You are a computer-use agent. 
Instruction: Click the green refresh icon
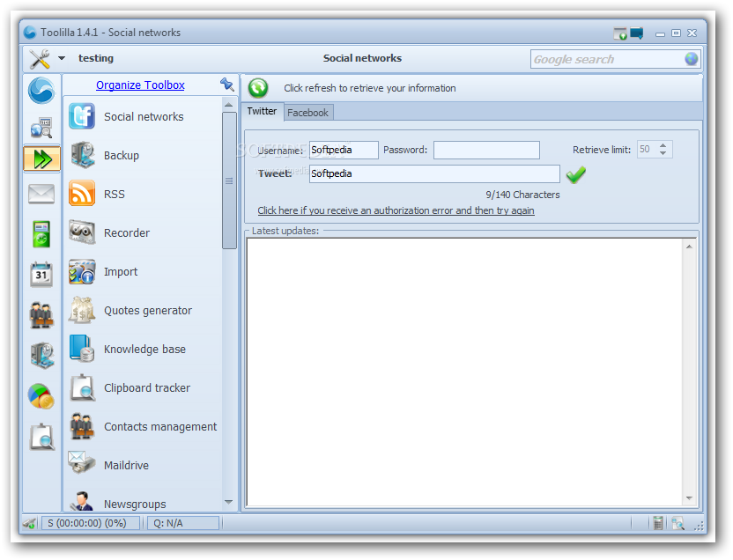pyautogui.click(x=258, y=88)
